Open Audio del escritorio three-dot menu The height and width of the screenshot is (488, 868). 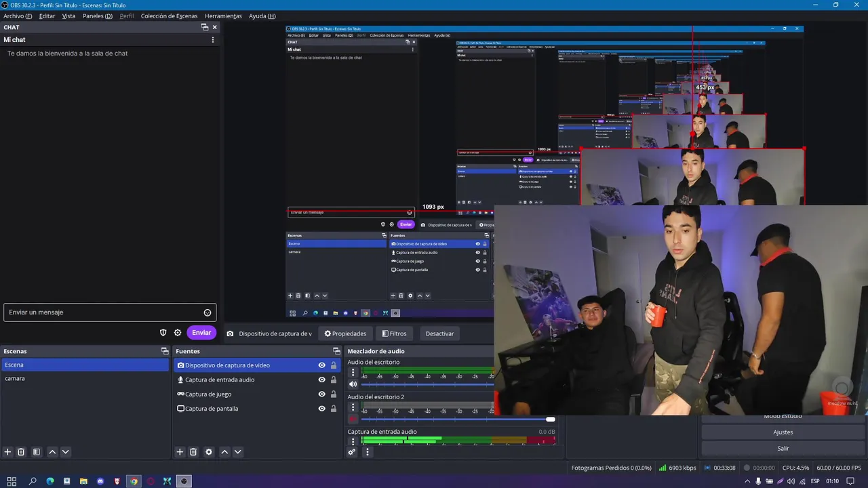click(x=353, y=373)
